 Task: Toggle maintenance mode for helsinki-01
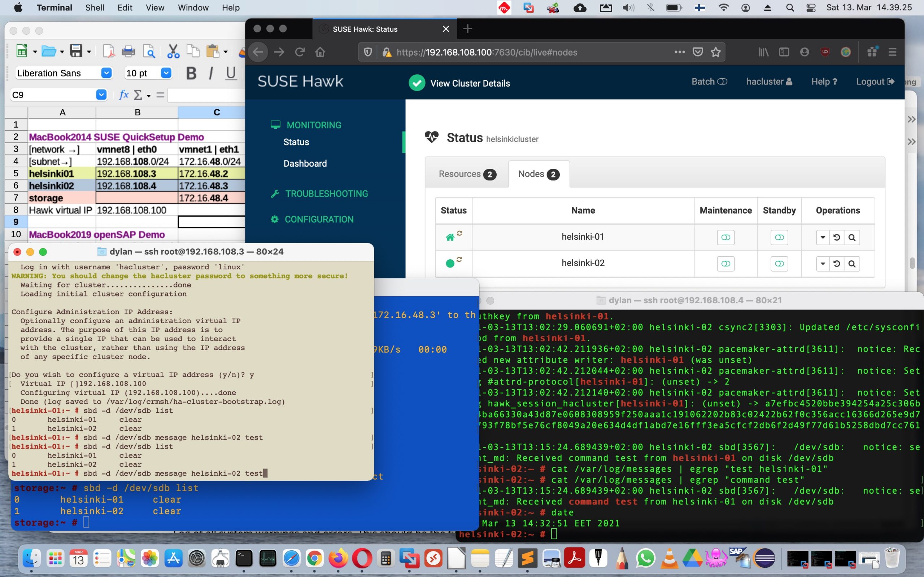click(725, 237)
